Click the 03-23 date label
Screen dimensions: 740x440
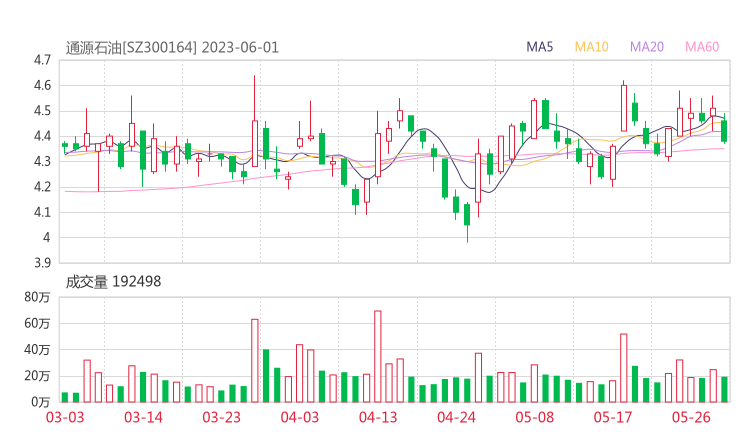coord(221,417)
